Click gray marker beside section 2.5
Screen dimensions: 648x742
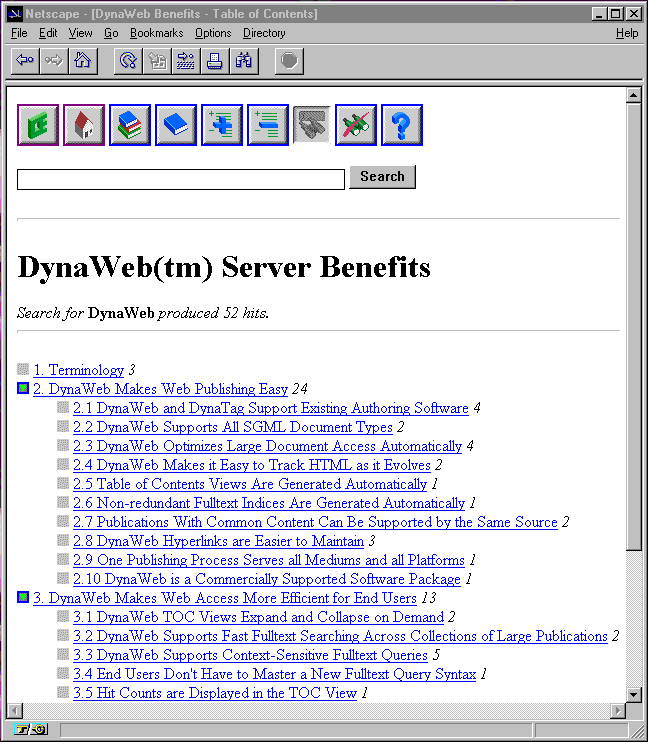coord(63,483)
